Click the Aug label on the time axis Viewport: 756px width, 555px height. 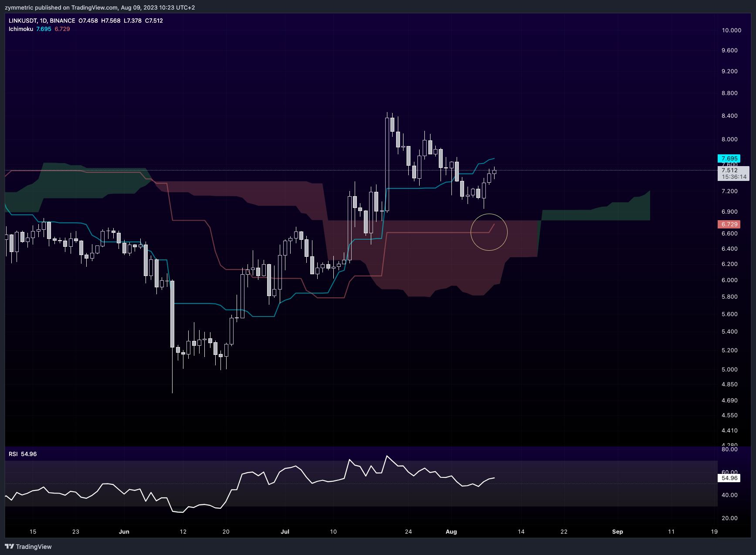451,531
